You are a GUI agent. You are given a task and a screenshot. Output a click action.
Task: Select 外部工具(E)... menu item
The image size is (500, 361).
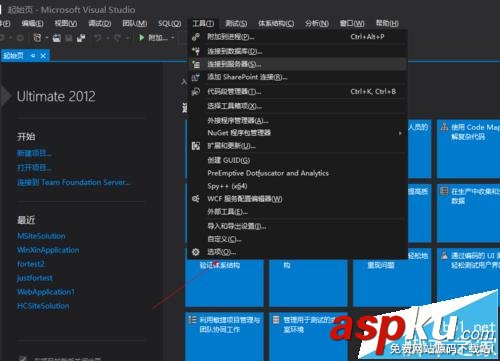point(298,212)
